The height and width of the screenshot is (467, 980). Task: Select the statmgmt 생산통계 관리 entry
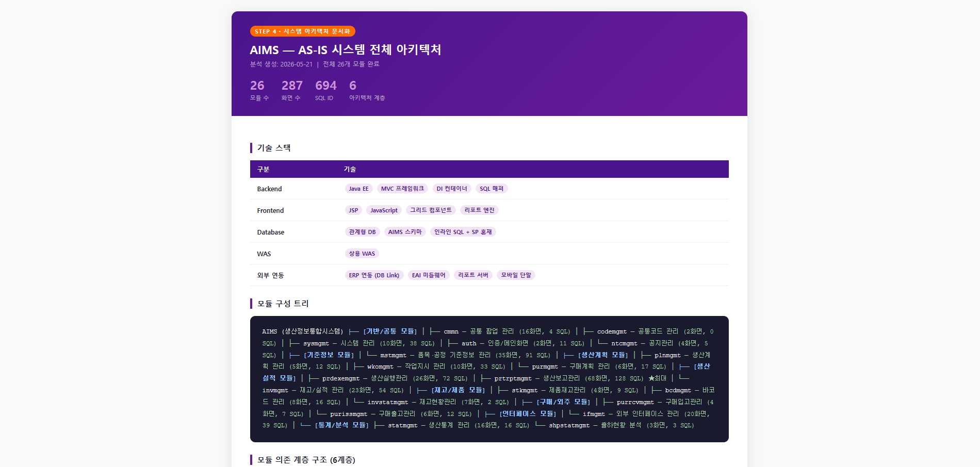pos(459,425)
